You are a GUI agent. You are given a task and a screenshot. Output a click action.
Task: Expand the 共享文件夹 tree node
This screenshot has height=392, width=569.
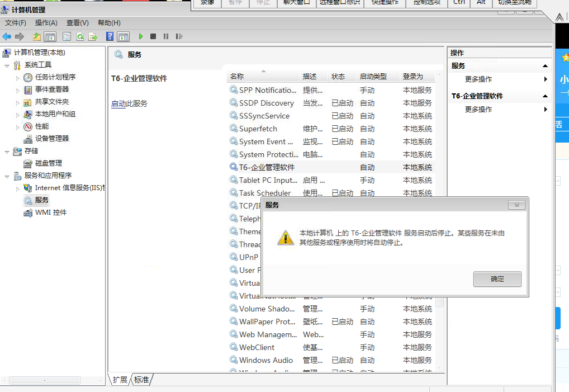[x=17, y=103]
